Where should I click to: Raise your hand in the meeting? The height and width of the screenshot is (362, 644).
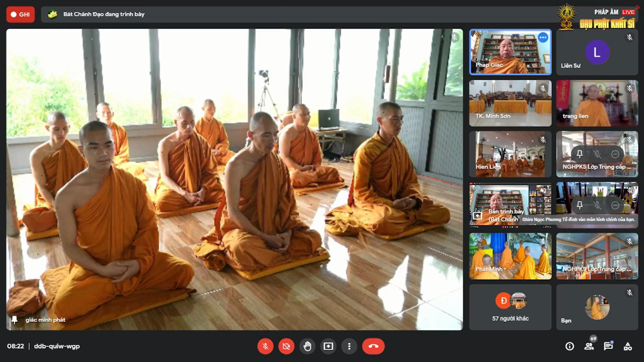(308, 346)
